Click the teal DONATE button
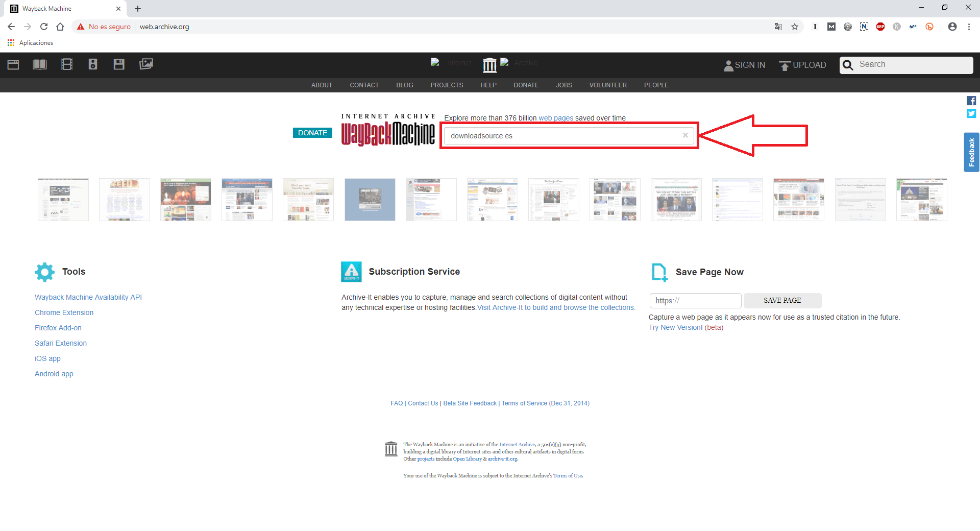Screen dimensions: 980x531 (312, 133)
